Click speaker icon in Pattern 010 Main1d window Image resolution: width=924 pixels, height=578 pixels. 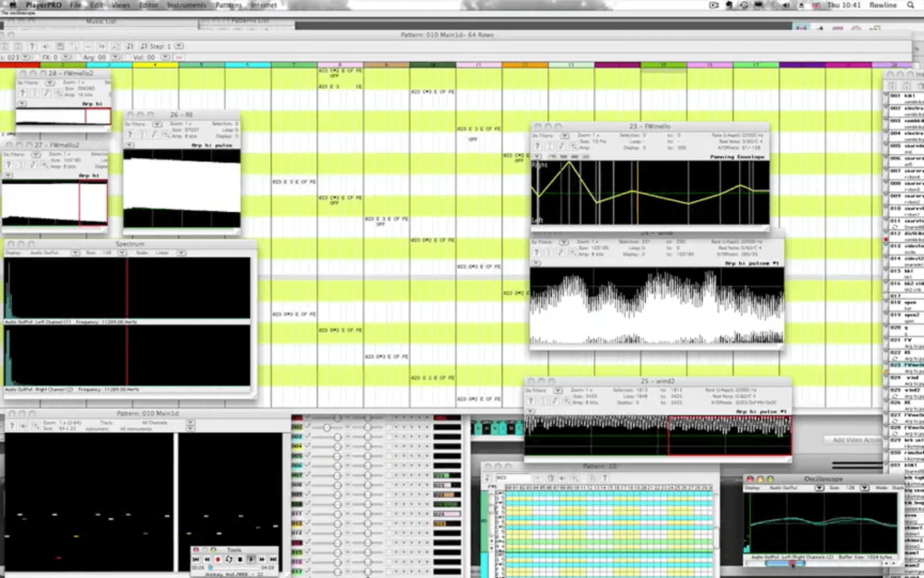(x=23, y=426)
